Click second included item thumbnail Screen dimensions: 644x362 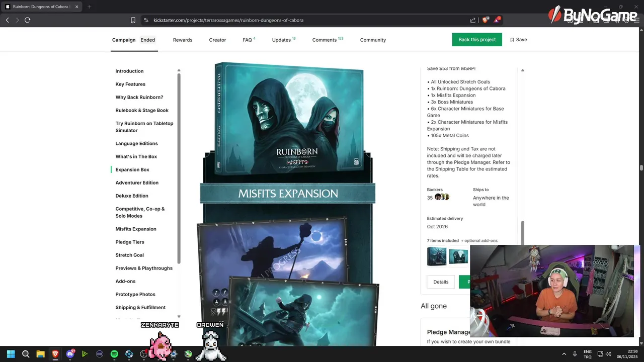point(458,256)
